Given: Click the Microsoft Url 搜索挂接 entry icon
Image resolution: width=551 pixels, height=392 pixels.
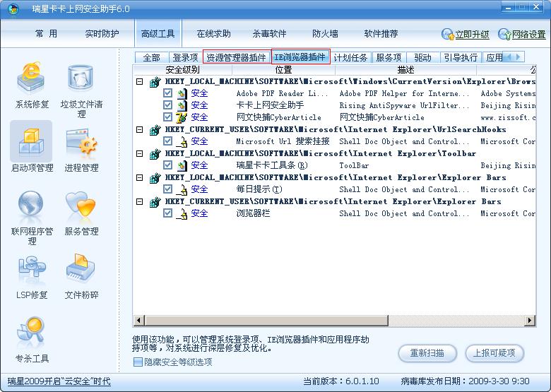Looking at the screenshot, I should pyautogui.click(x=182, y=141).
